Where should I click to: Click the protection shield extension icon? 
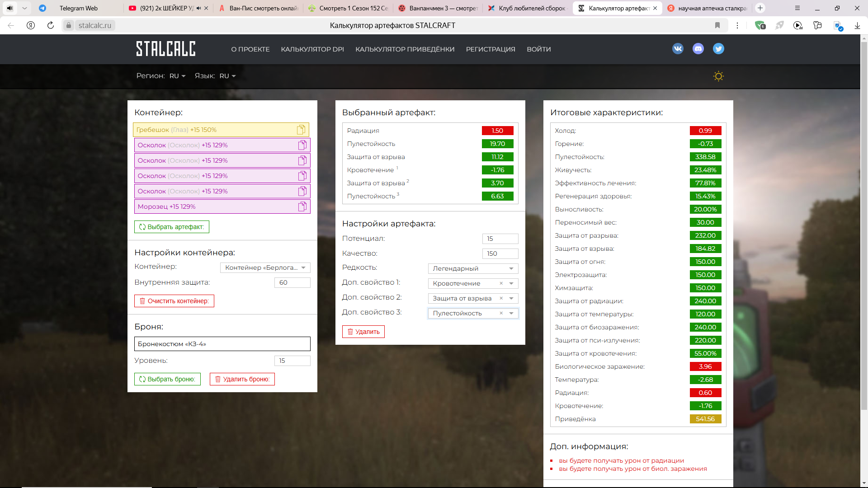click(760, 26)
